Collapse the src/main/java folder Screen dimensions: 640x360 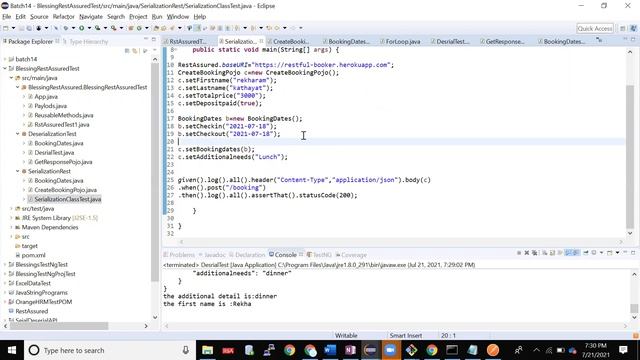11,78
